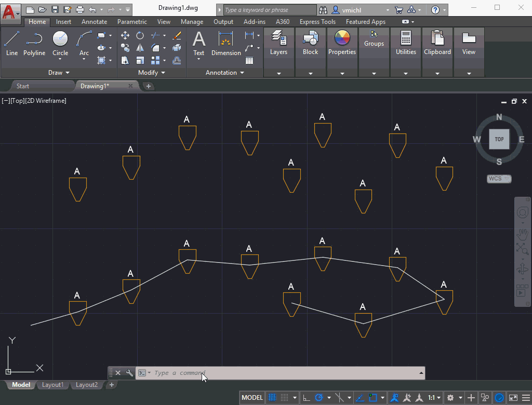
Task: Expand the Draw panel
Action: point(59,73)
